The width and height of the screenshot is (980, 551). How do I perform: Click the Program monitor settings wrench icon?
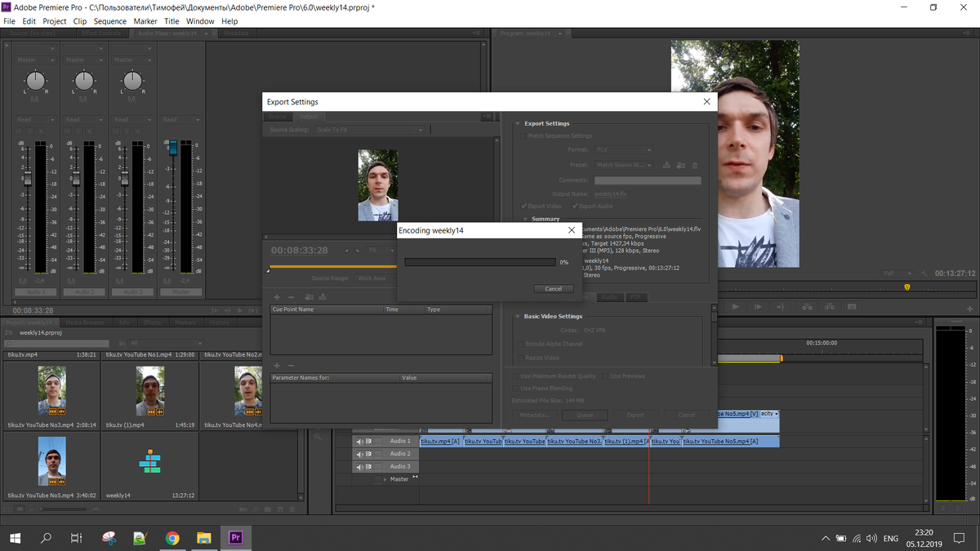(x=924, y=273)
